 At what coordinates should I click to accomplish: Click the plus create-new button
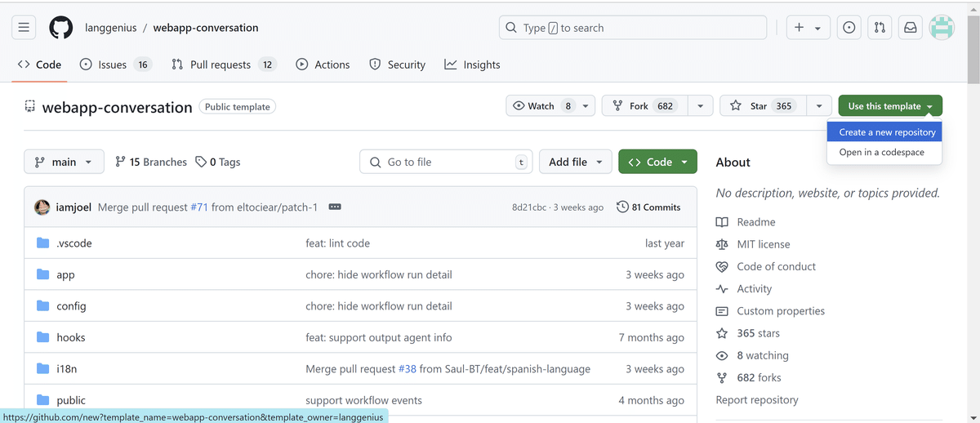808,28
